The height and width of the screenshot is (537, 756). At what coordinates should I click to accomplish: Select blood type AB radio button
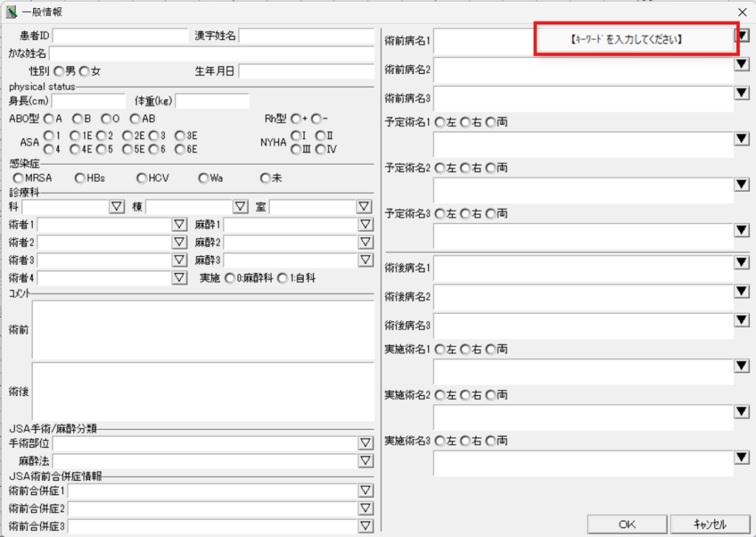pos(135,118)
